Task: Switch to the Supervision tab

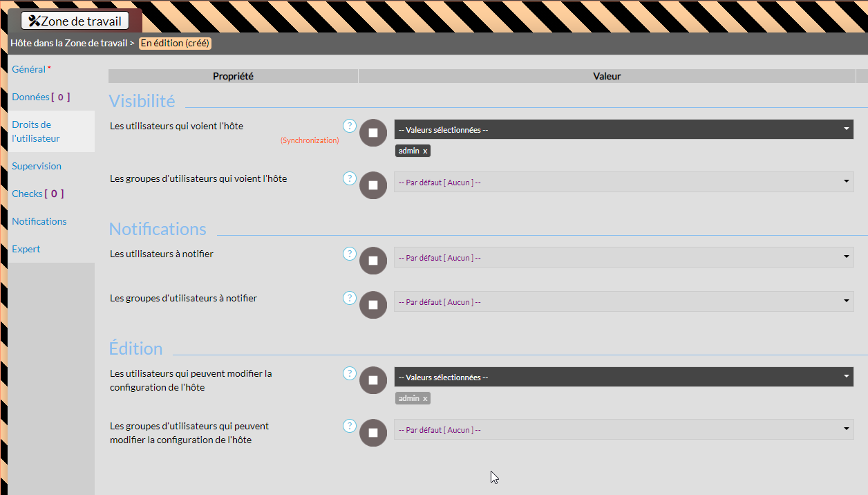Action: click(37, 166)
